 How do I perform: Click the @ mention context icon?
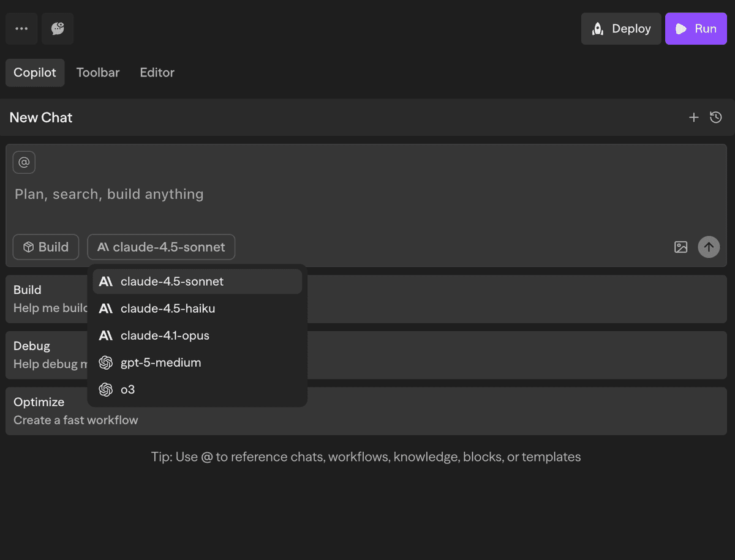point(24,162)
